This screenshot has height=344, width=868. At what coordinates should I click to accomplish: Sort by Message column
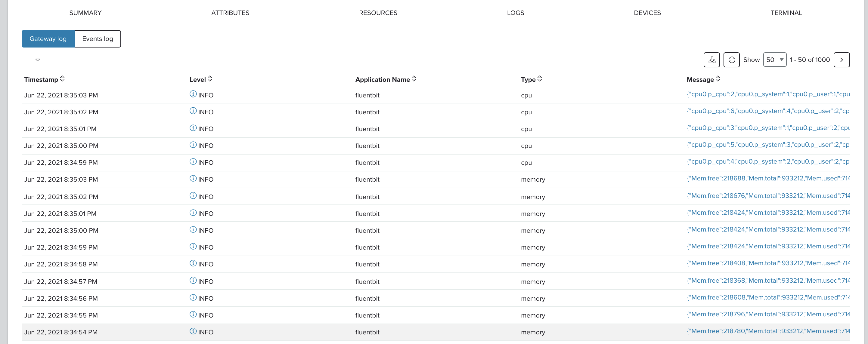coord(718,79)
